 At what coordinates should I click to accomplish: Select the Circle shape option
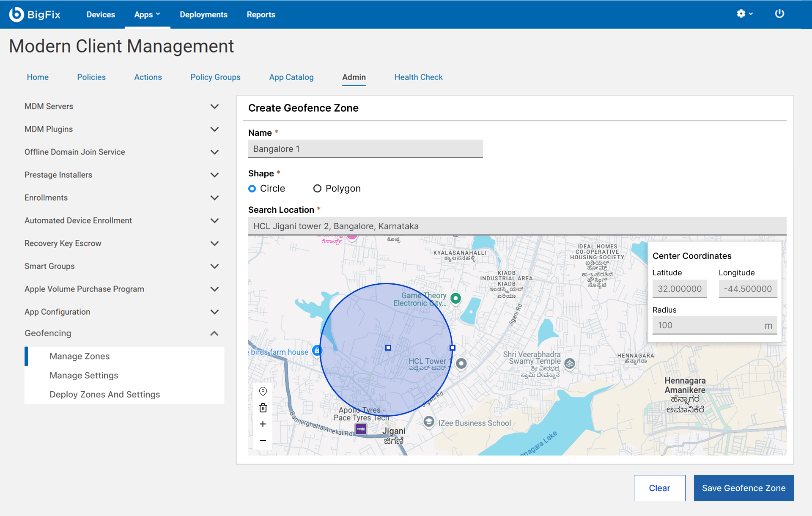pos(252,189)
